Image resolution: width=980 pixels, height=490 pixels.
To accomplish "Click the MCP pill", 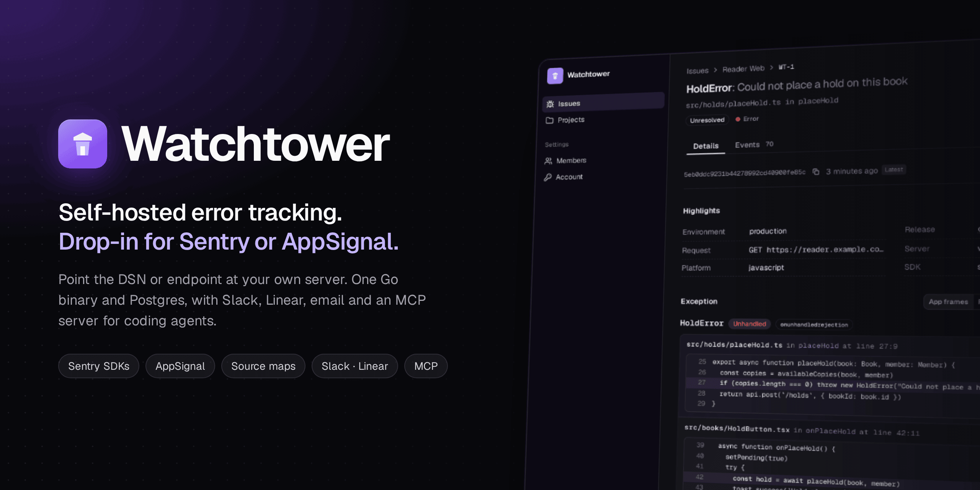I will coord(426,366).
